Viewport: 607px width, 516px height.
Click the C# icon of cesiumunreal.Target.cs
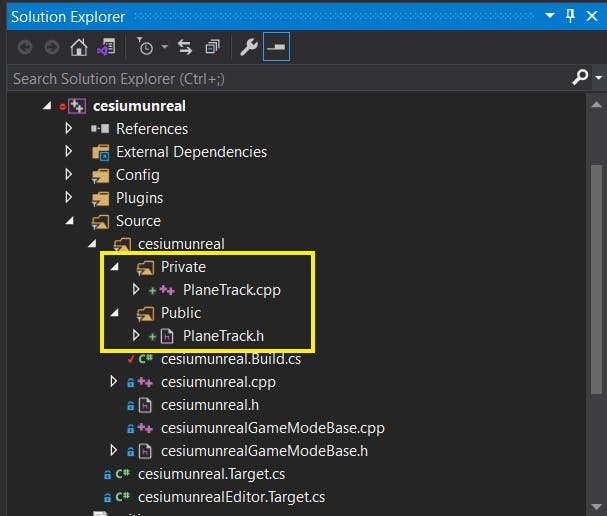[x=122, y=474]
